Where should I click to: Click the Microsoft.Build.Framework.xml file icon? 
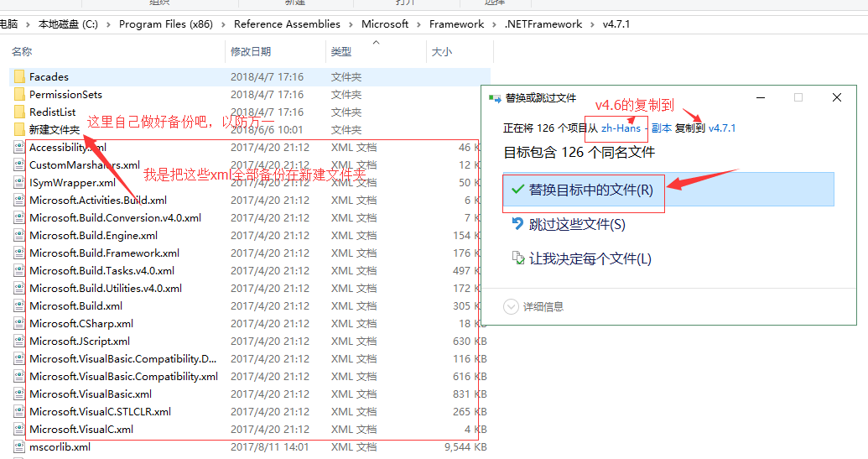(19, 253)
